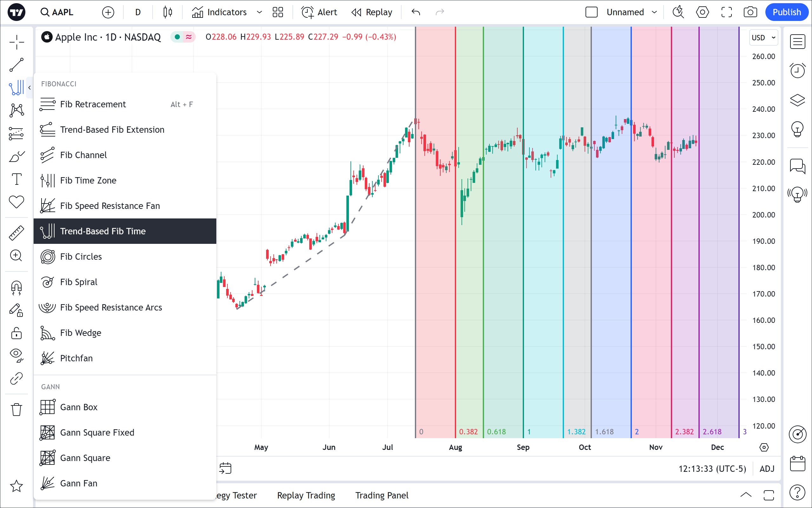Open the layout grid selector

tap(278, 12)
